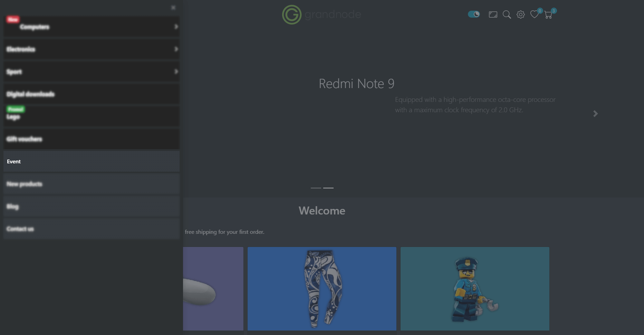
Task: Advance slider with next arrow
Action: coord(595,114)
